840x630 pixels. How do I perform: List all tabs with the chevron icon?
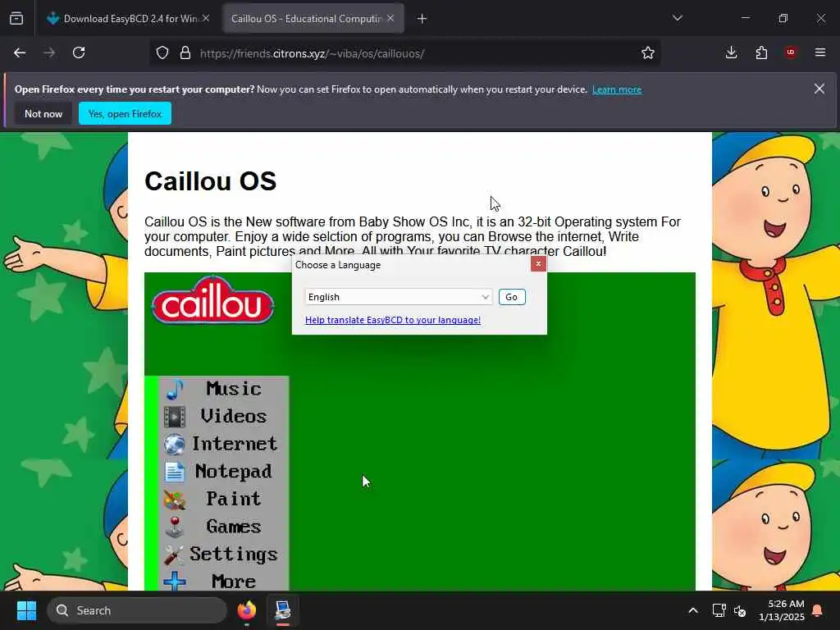point(677,18)
